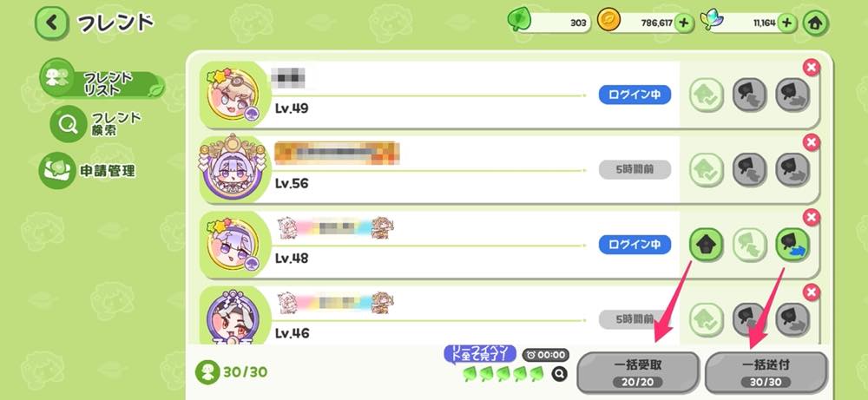Click the 一括受取 20/20 button
Viewport: 868px width, 400px height.
coord(638,371)
